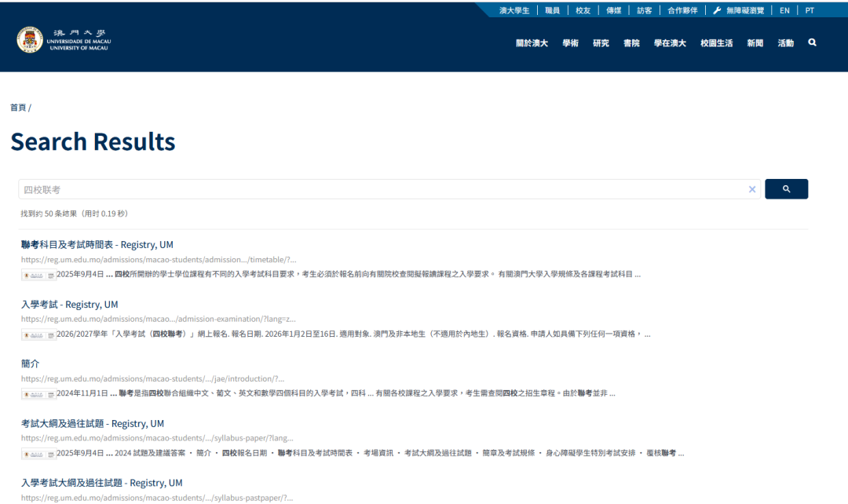
Task: Switch language to PT
Action: point(810,10)
